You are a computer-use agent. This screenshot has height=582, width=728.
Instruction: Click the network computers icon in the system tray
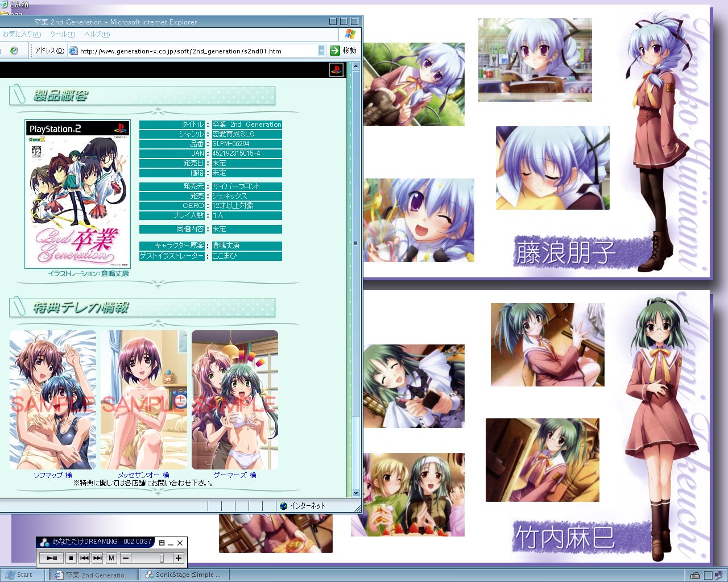[718, 575]
